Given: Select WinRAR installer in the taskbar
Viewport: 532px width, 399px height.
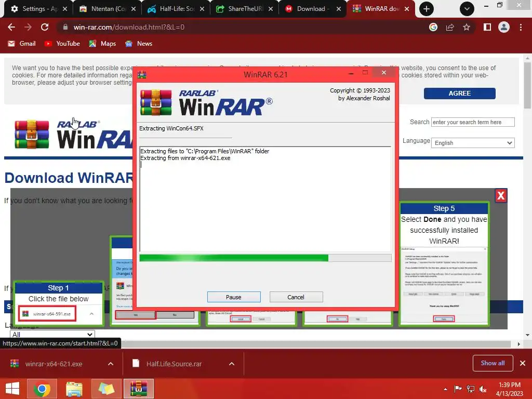Looking at the screenshot, I should click(138, 389).
